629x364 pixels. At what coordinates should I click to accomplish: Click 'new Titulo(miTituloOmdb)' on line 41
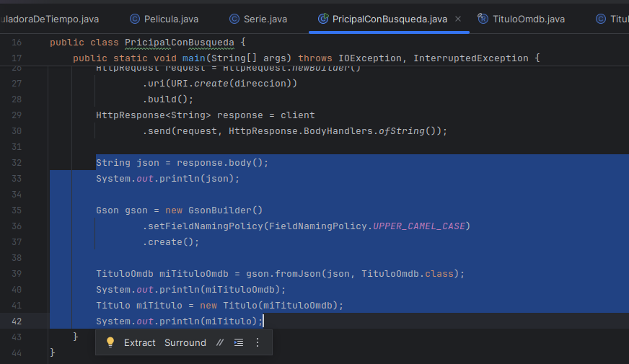[269, 306]
